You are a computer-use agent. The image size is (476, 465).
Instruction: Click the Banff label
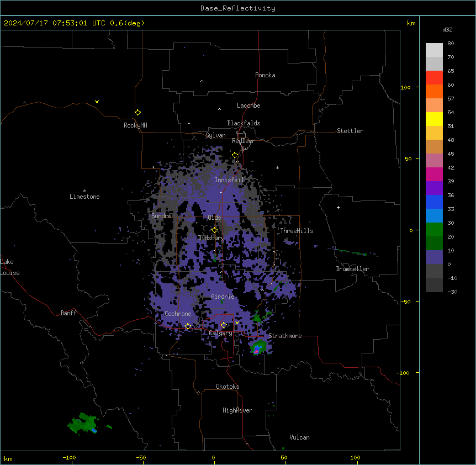click(68, 313)
